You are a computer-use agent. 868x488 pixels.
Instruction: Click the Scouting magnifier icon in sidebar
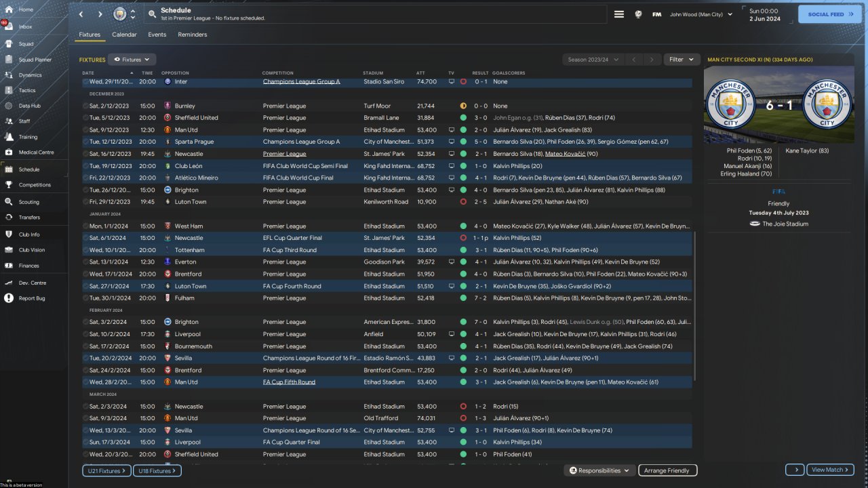coord(9,202)
